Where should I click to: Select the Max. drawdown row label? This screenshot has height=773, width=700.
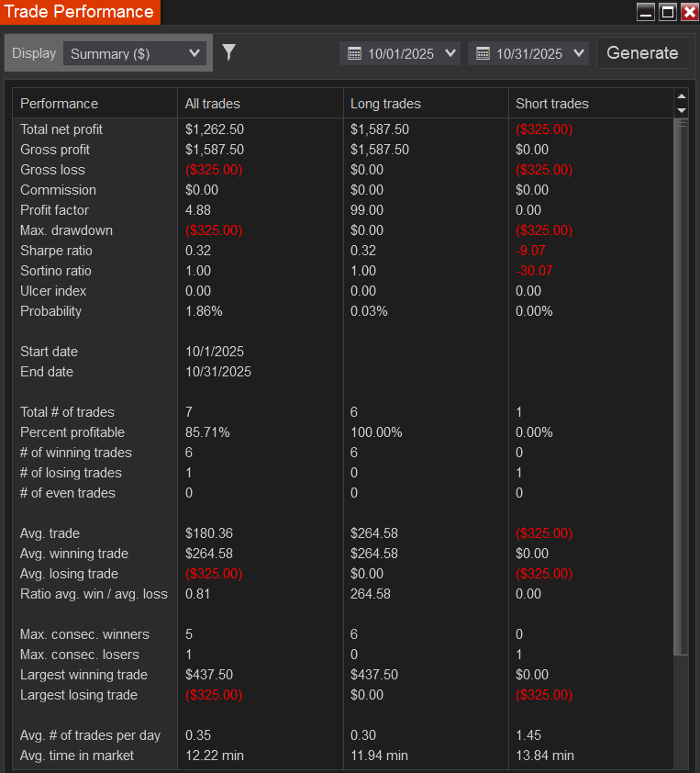(x=65, y=230)
